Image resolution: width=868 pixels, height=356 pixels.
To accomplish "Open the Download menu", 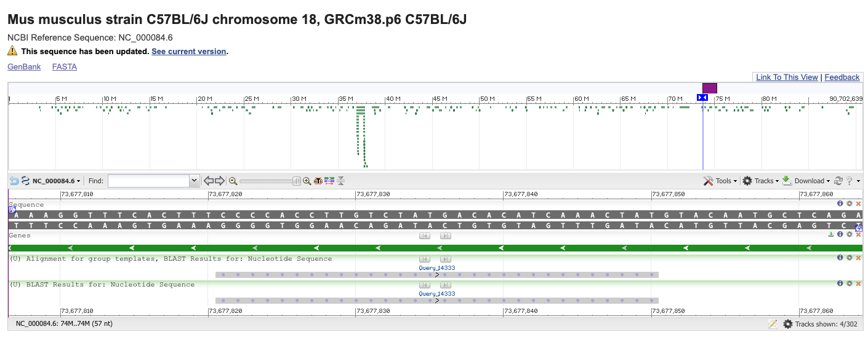I will 806,181.
